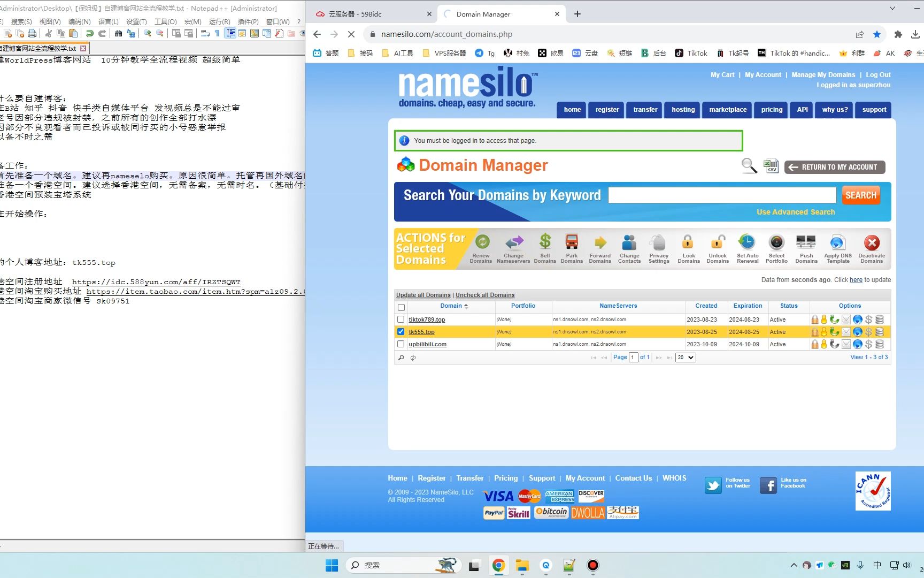Open the tk555.top domain link
The height and width of the screenshot is (578, 924).
[421, 332]
